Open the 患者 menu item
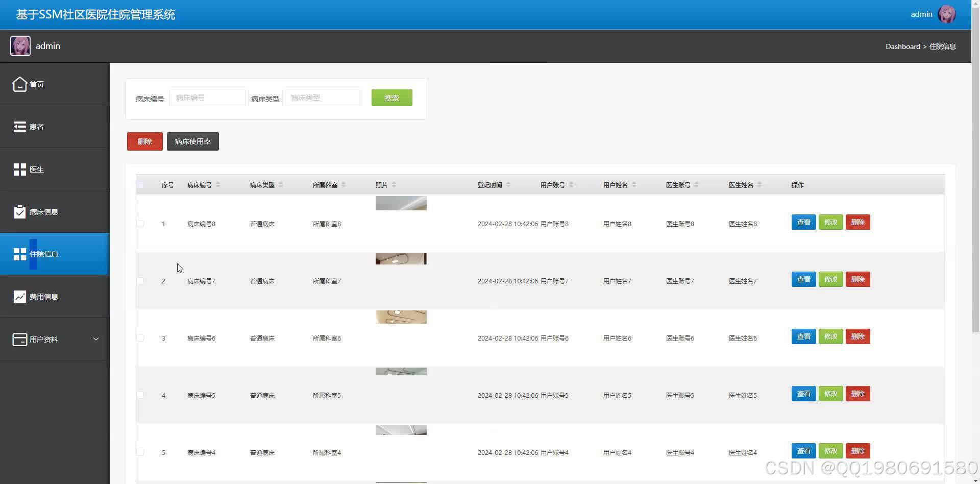The image size is (980, 484). (55, 127)
